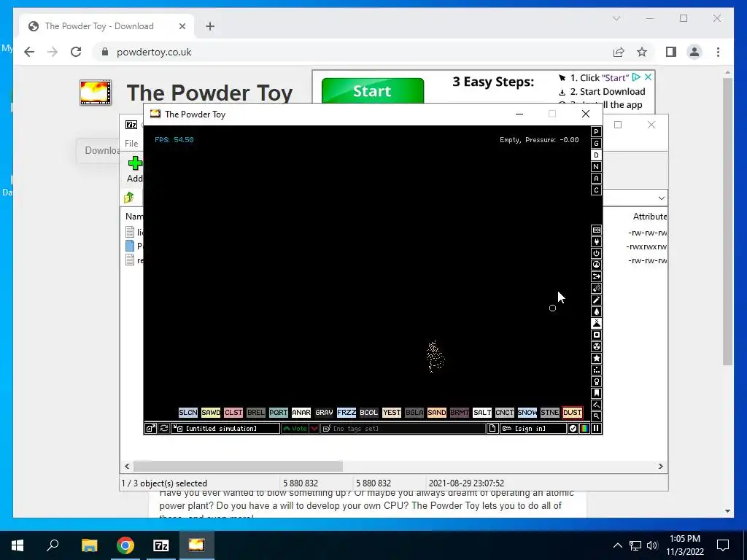Open the notification center icon

[x=723, y=545]
